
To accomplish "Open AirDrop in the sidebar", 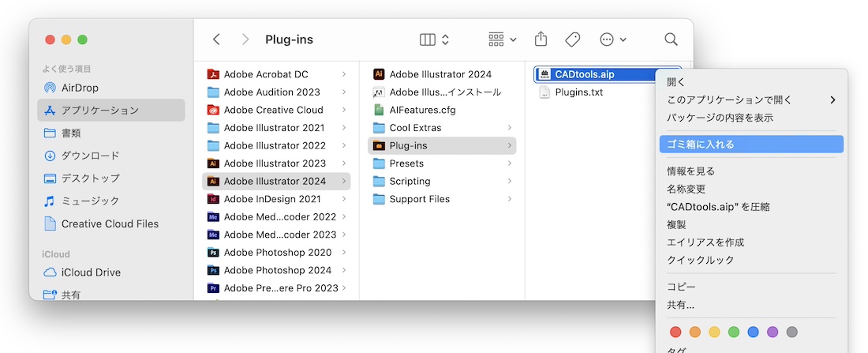I will (80, 88).
